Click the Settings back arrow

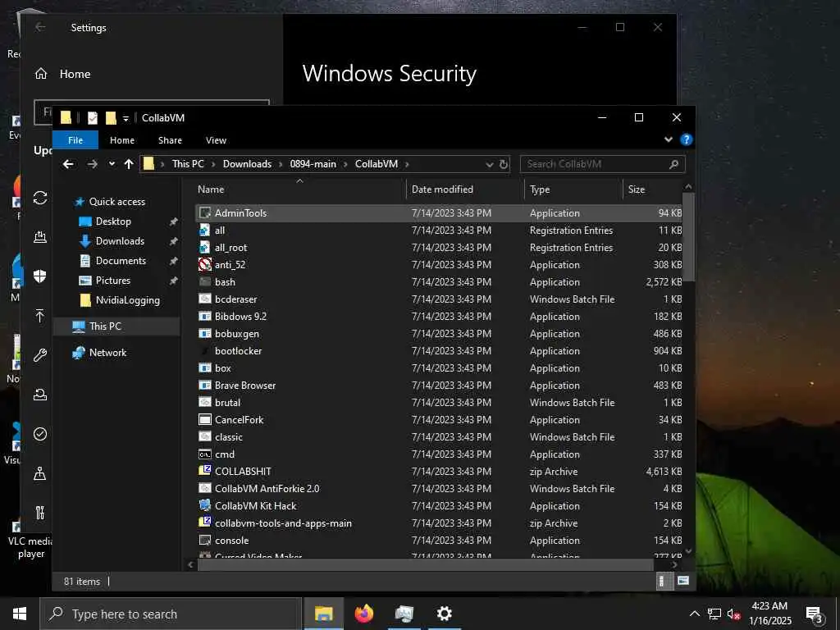tap(40, 27)
